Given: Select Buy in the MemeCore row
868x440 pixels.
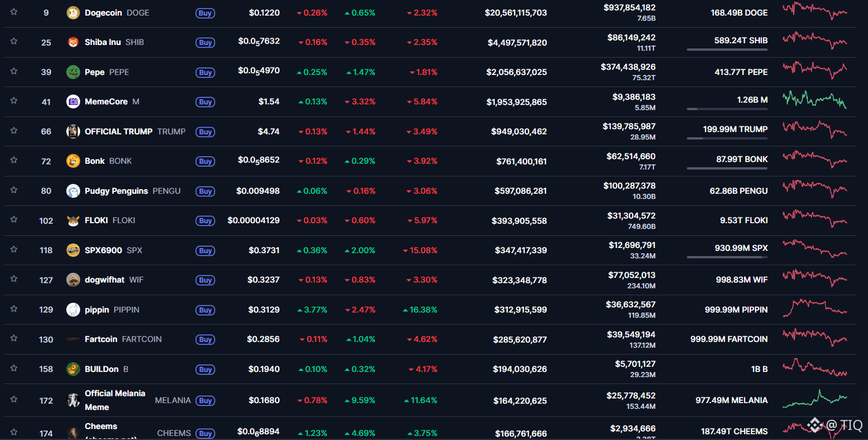Looking at the screenshot, I should tap(205, 102).
